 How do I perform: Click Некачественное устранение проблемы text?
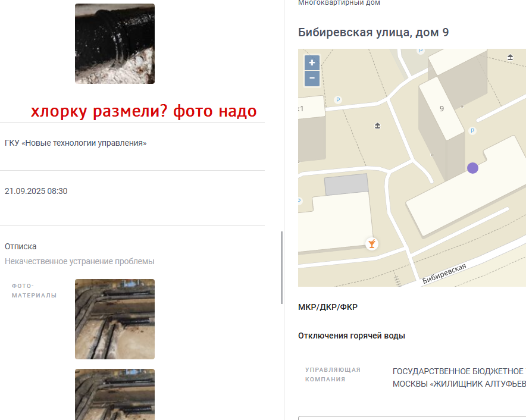click(x=80, y=261)
